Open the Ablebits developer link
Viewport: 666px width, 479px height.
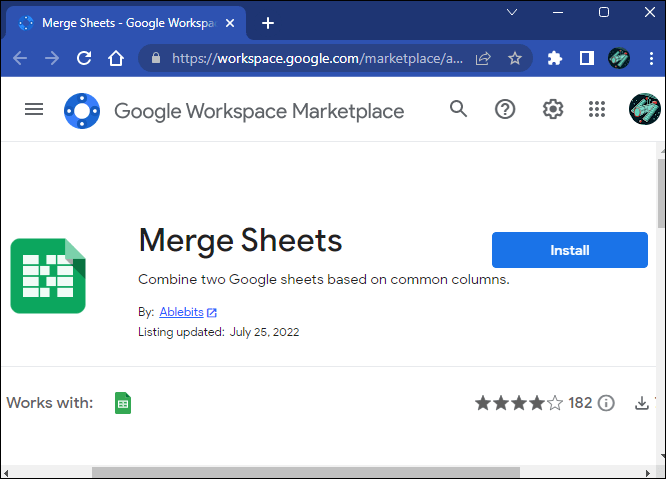pos(181,312)
